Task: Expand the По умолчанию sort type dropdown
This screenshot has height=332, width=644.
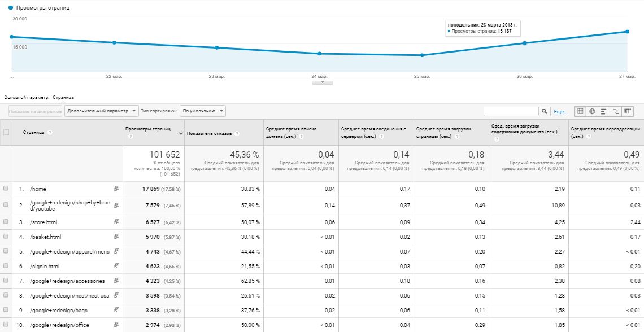Action: 203,111
